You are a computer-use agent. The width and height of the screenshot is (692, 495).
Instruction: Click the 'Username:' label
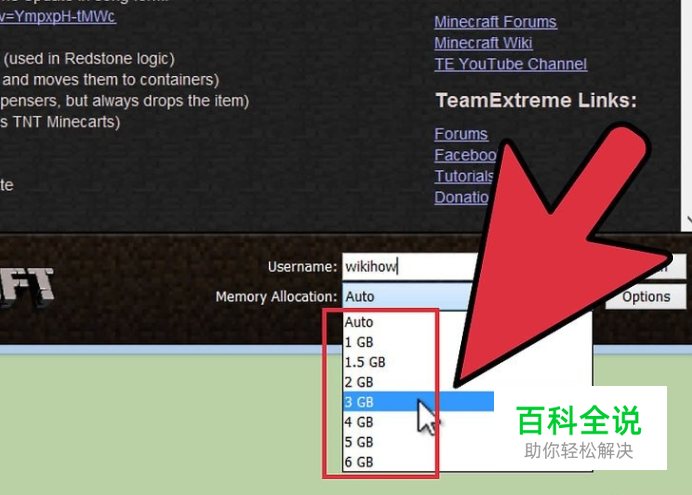302,266
